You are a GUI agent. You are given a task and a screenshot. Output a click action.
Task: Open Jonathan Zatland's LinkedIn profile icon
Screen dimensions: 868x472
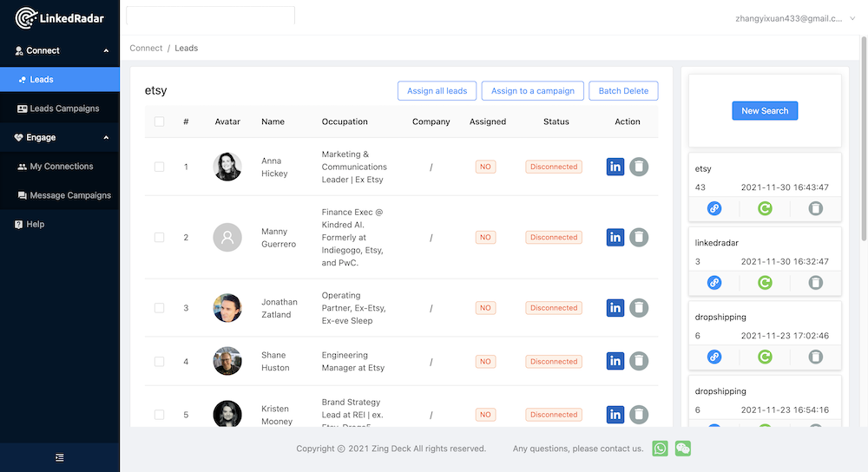click(x=615, y=308)
